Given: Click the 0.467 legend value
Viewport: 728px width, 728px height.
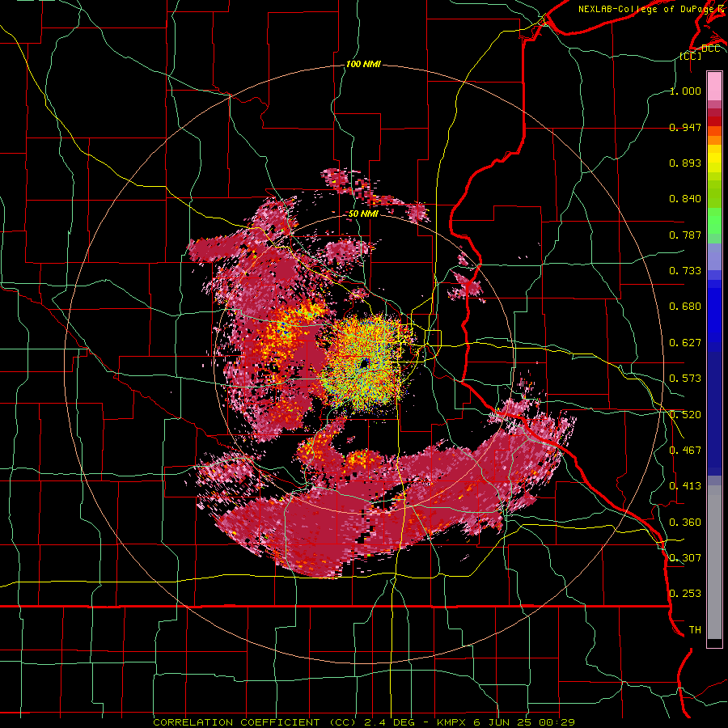Looking at the screenshot, I should tap(685, 450).
